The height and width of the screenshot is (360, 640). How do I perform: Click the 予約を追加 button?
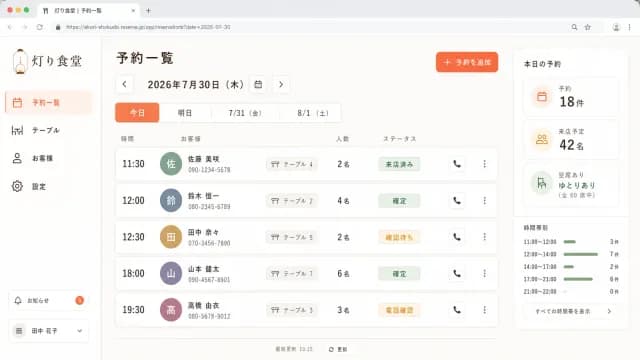467,62
